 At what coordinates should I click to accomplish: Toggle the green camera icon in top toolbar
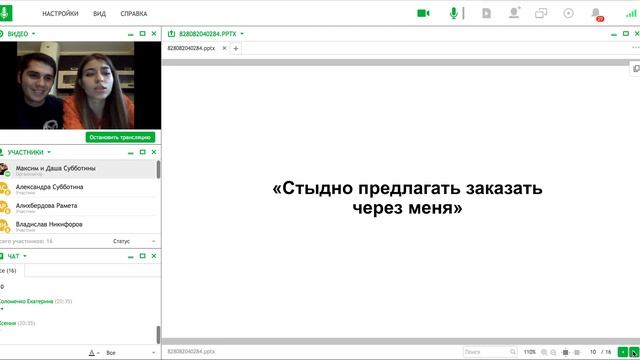coord(423,13)
